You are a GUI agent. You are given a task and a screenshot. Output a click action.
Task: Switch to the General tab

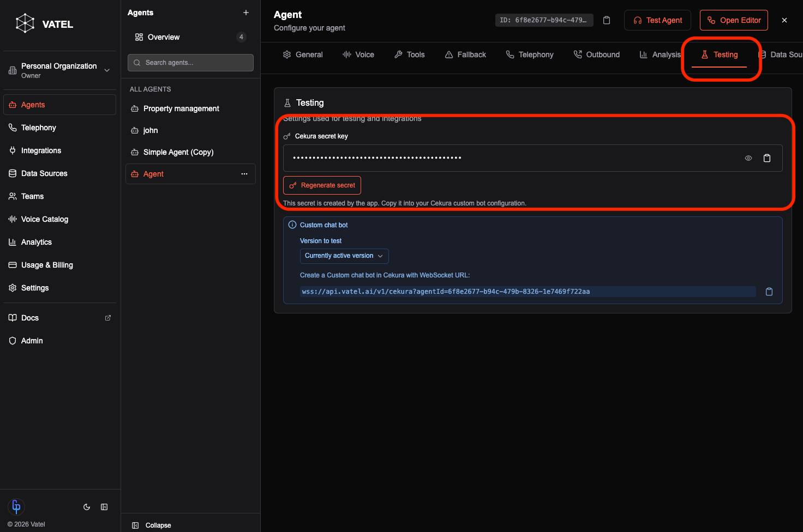pos(303,55)
